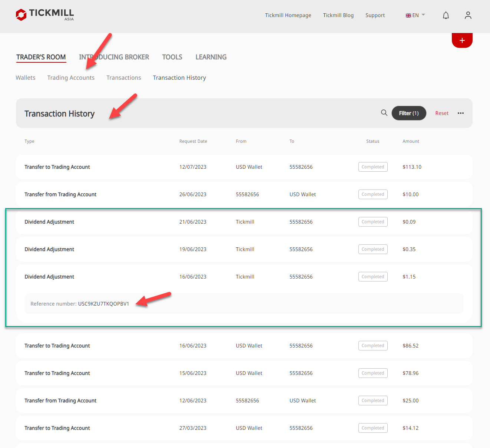Expand the $25.00 transfer row
490x448 pixels.
click(x=244, y=401)
